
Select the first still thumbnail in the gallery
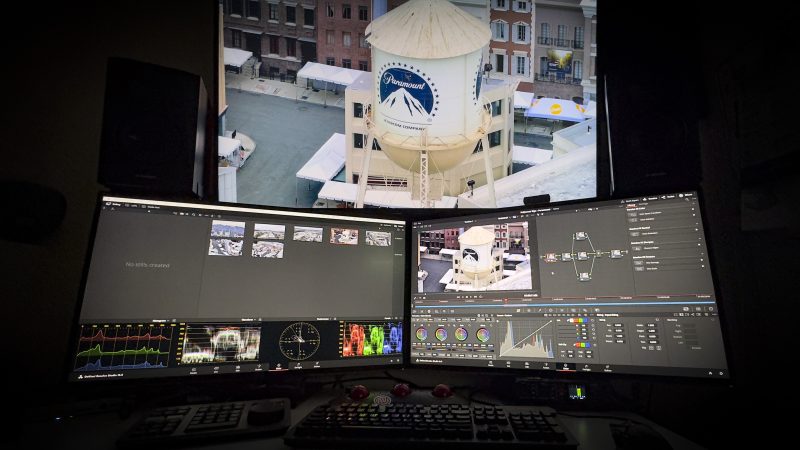(x=226, y=230)
